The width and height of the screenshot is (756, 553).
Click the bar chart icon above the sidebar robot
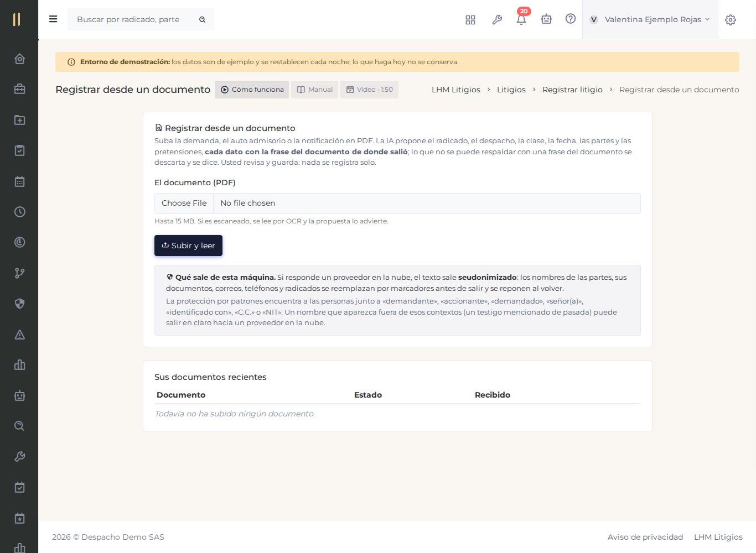pos(19,365)
